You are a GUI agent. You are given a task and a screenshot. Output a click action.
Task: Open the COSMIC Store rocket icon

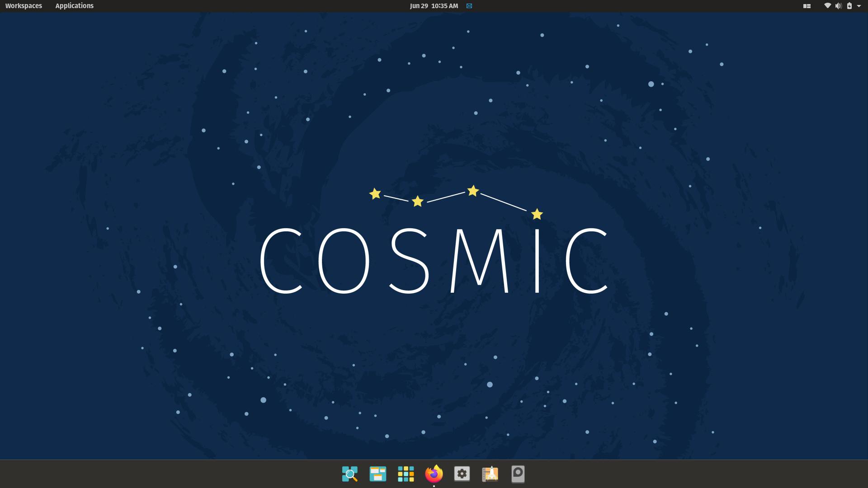[x=490, y=474]
